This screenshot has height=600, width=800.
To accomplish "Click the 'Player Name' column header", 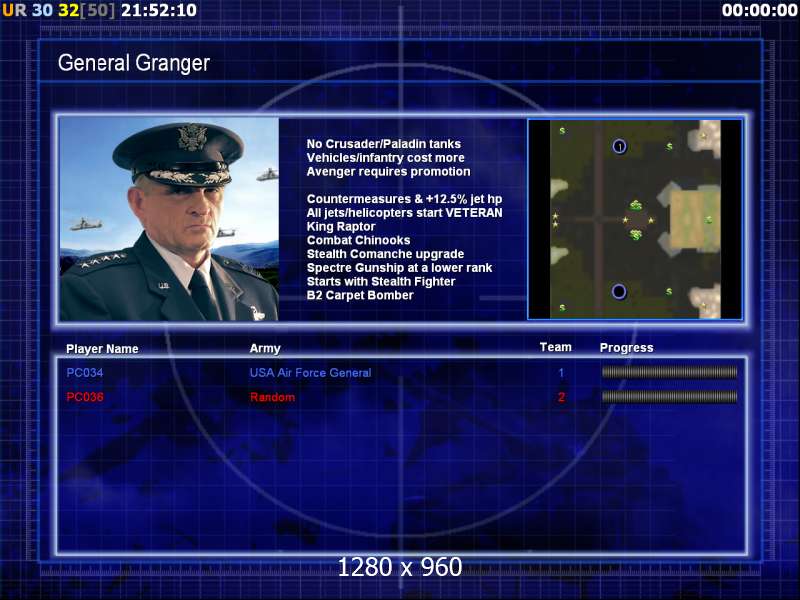I will click(102, 349).
